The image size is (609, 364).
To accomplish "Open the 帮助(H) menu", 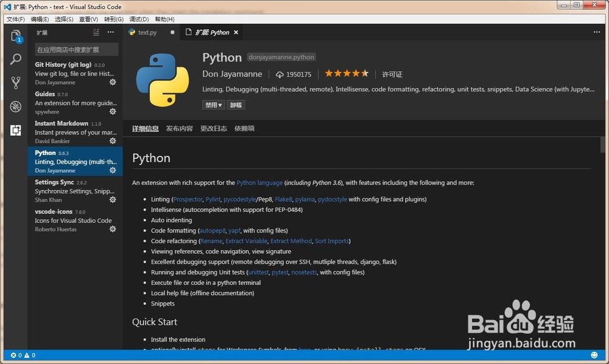I will click(164, 19).
